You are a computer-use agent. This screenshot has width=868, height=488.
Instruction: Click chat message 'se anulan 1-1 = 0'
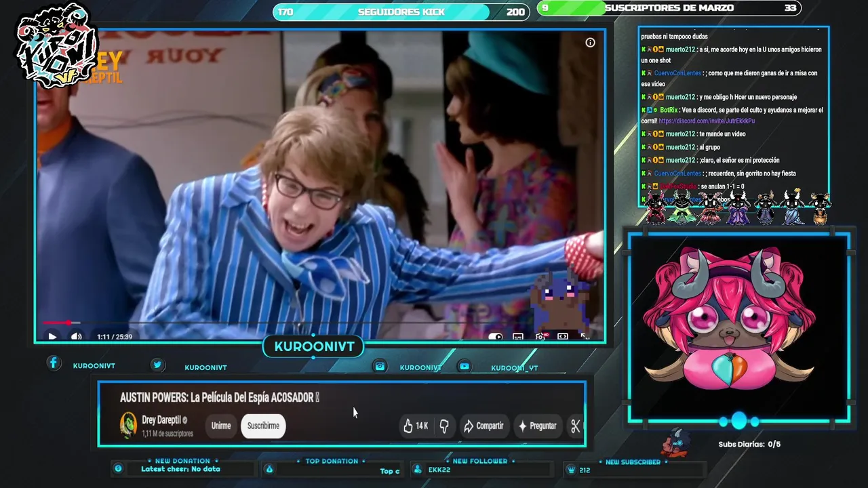722,186
